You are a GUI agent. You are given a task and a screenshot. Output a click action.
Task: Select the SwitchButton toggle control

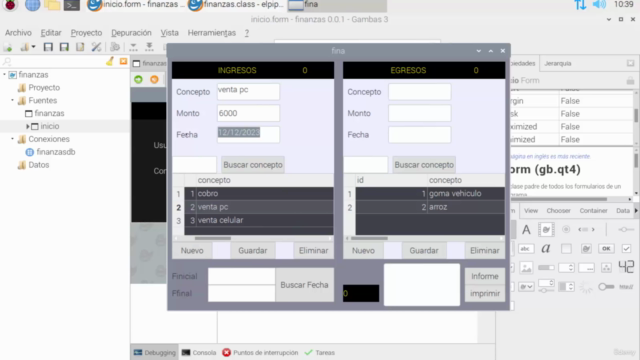click(606, 287)
